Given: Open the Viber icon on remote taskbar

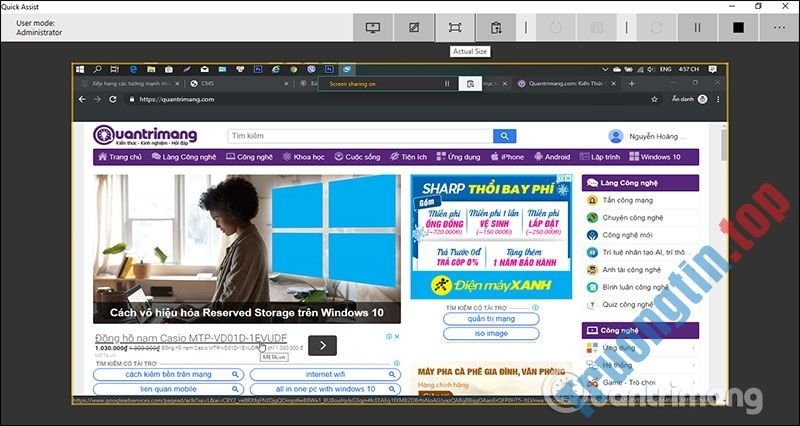Looking at the screenshot, I should pyautogui.click(x=311, y=69).
